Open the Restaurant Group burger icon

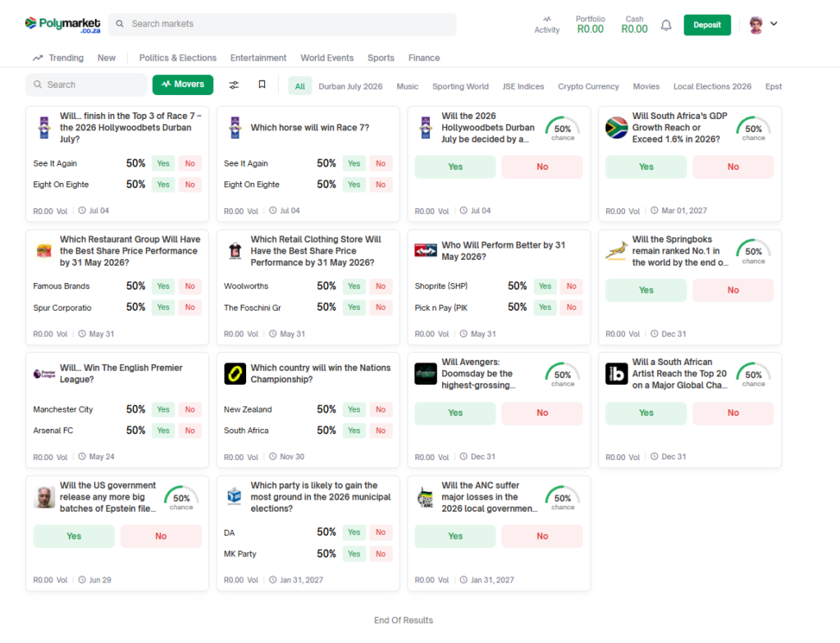(44, 251)
